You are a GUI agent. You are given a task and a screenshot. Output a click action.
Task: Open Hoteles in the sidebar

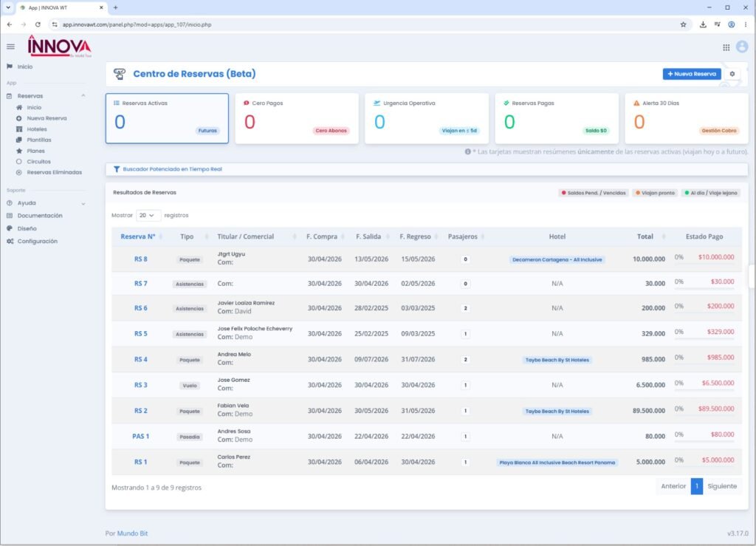point(37,129)
